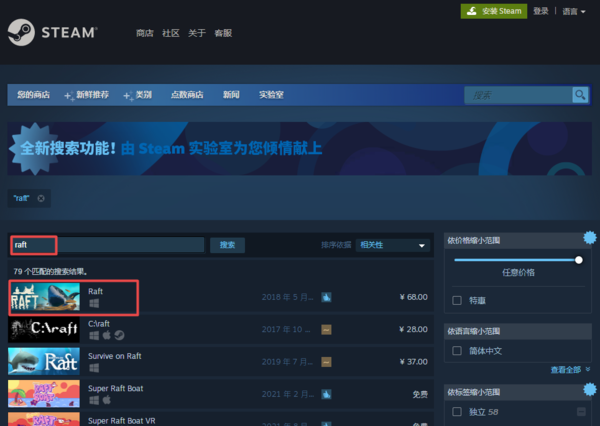Click the Steam logo in the header
The width and height of the screenshot is (600, 426).
coord(52,33)
